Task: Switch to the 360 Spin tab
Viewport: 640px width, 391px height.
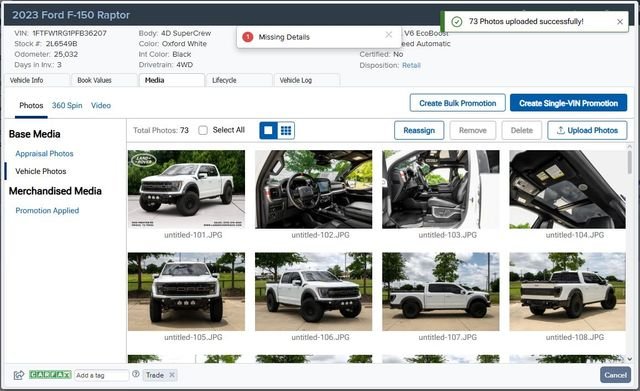Action: [67, 105]
